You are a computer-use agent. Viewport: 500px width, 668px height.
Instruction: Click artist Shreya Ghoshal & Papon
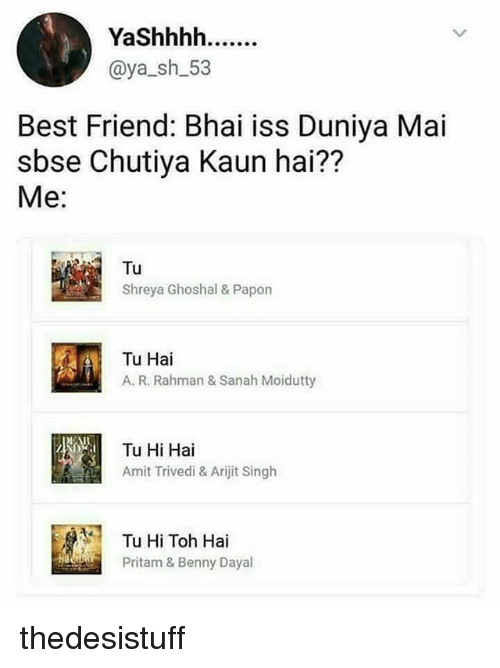[x=197, y=290]
